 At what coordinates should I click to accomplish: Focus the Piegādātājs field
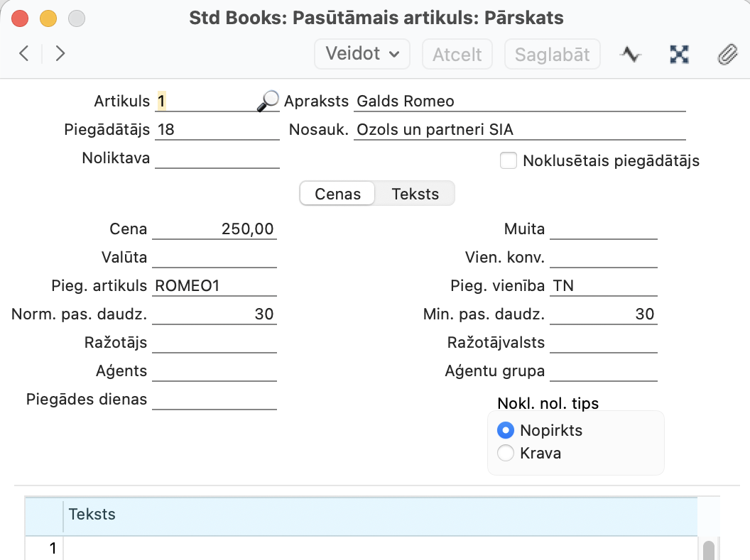(x=217, y=130)
